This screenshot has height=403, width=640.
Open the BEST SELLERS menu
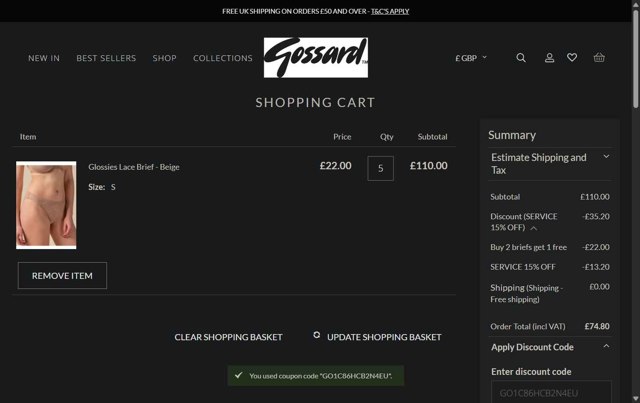(106, 58)
